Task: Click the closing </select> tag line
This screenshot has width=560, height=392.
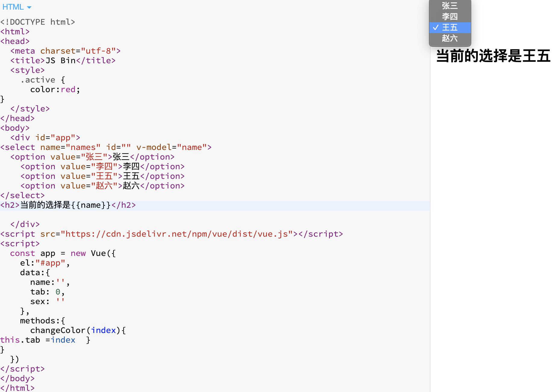Action: click(23, 195)
